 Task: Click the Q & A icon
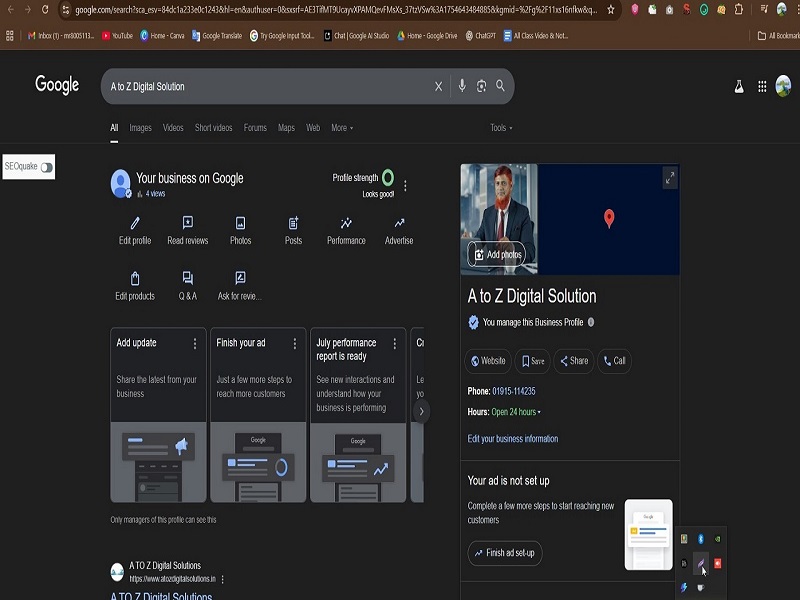[x=188, y=279]
